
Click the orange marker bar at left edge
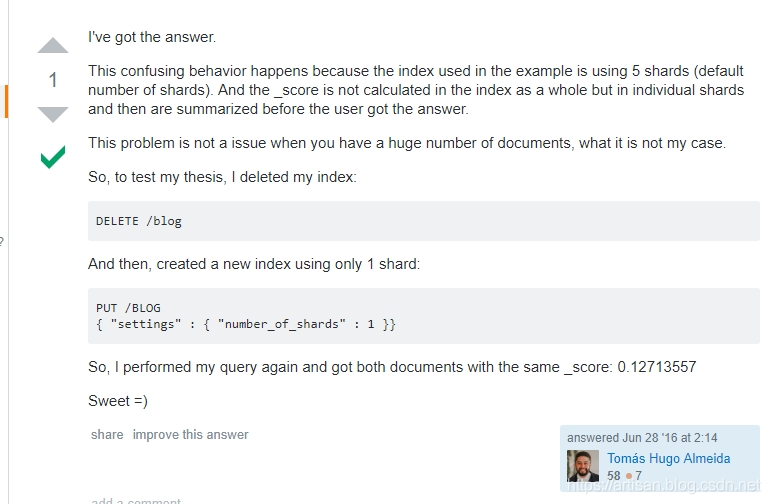[6, 101]
